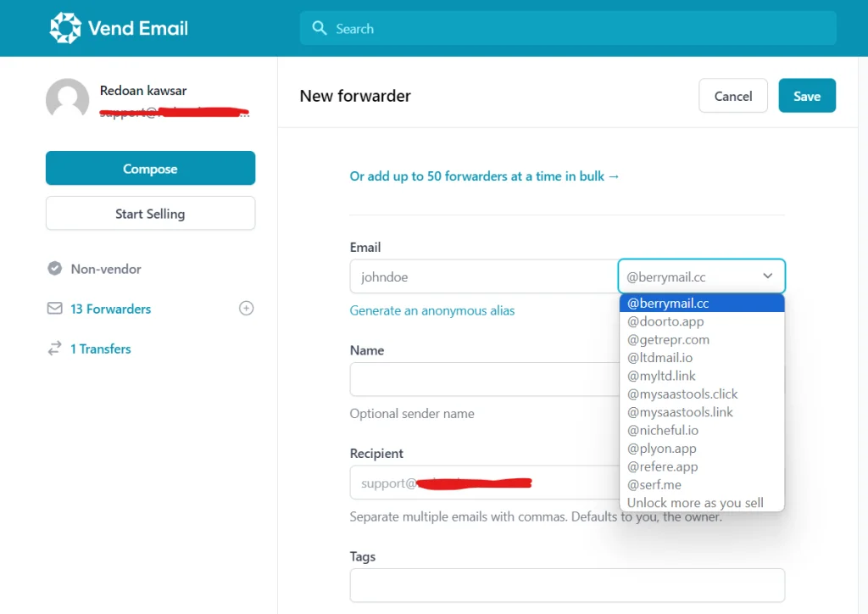
Task: Click the Start Selling button
Action: pyautogui.click(x=150, y=214)
